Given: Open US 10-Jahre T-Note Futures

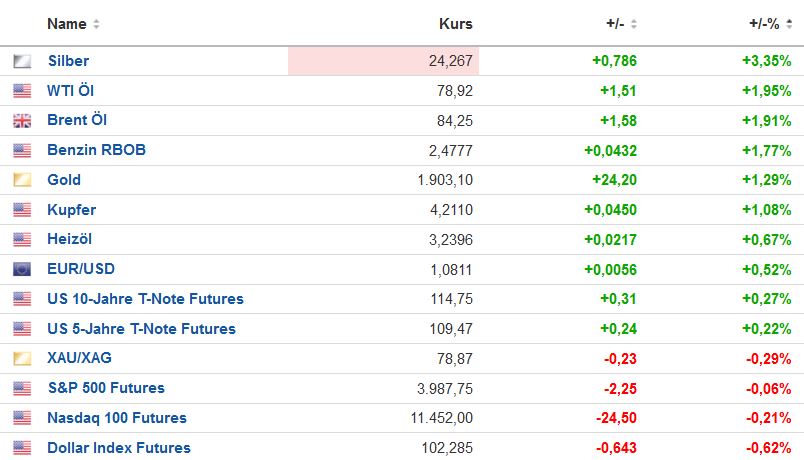Looking at the screenshot, I should click(x=145, y=299).
